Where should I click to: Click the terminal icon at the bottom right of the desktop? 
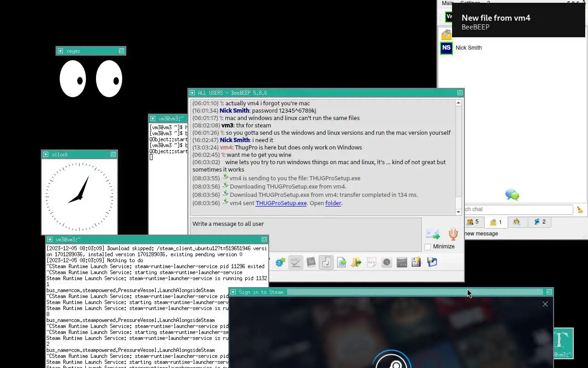563,343
